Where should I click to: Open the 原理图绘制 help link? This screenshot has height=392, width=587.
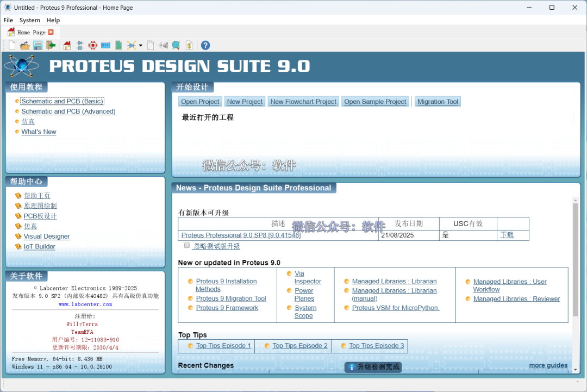point(40,206)
